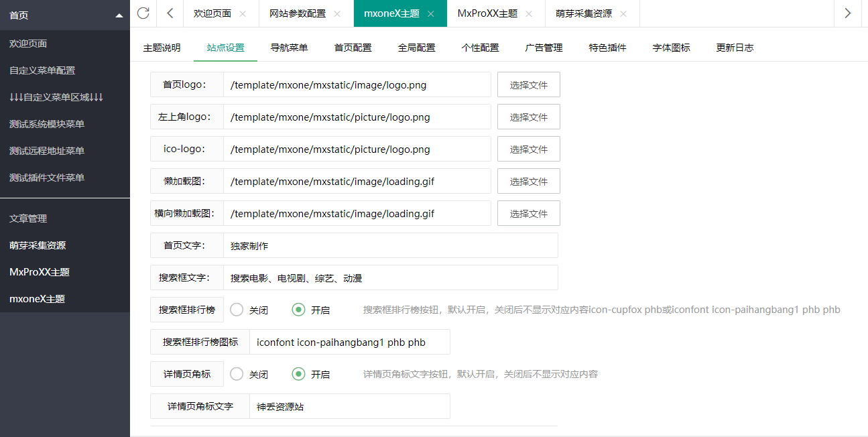Click the refresh icon in the toolbar
The width and height of the screenshot is (868, 437).
[x=143, y=13]
